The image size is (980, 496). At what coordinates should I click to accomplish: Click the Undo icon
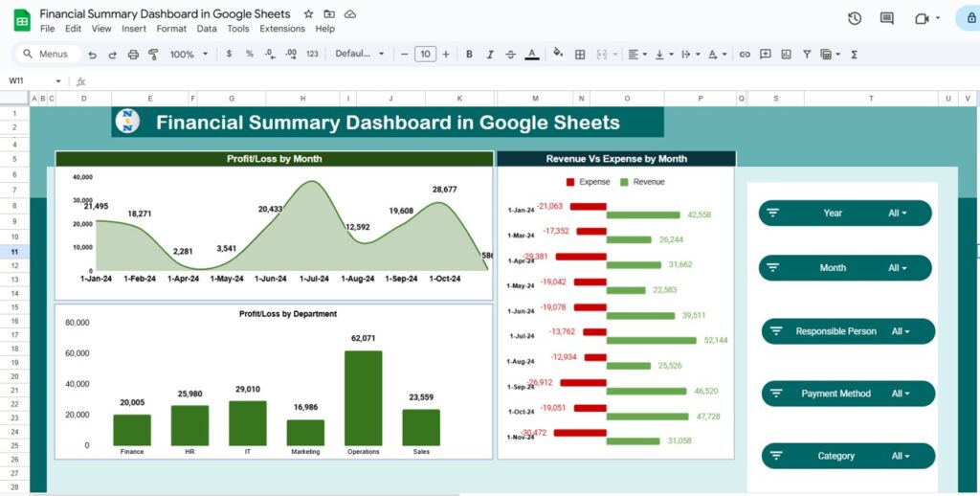(93, 55)
